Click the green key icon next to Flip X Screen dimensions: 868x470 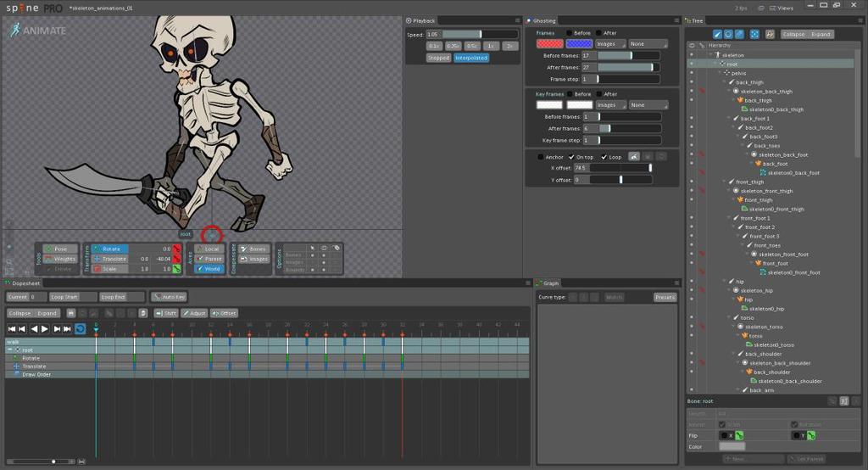[739, 435]
